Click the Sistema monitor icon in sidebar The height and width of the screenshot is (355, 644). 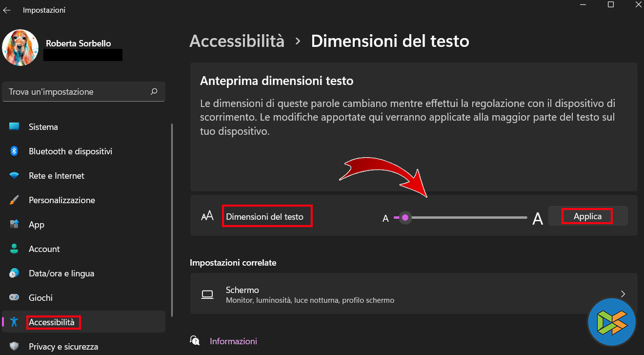pos(14,127)
